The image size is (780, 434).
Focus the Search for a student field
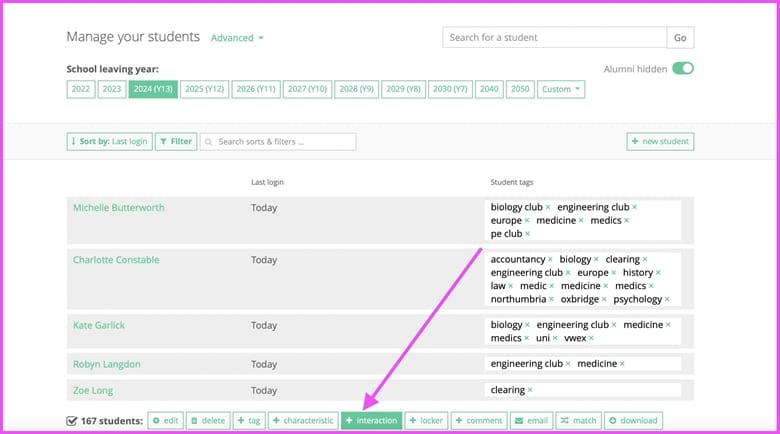[555, 38]
